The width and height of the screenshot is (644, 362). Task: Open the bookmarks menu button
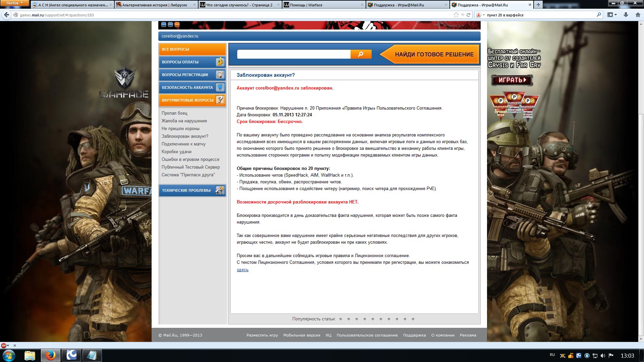click(612, 15)
